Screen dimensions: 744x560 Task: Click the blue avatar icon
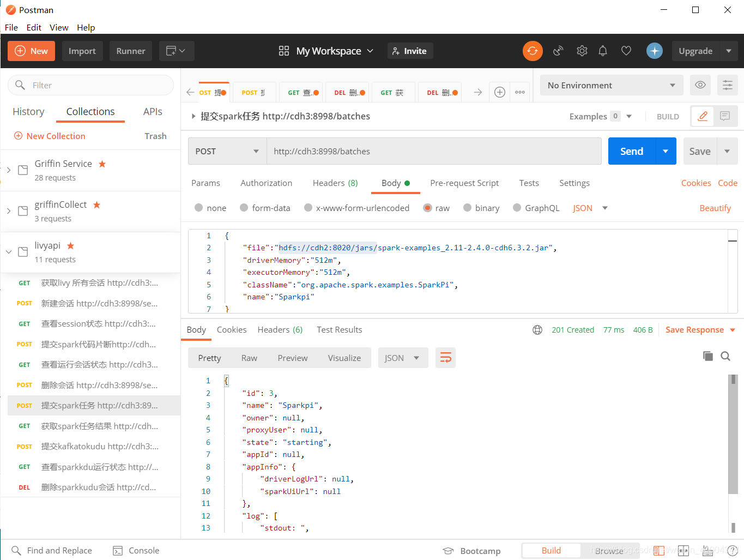click(x=655, y=51)
